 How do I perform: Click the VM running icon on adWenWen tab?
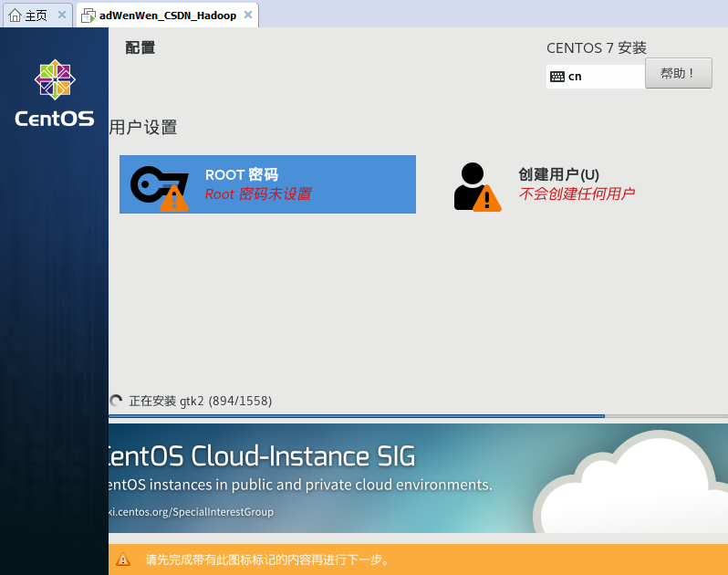(x=88, y=16)
